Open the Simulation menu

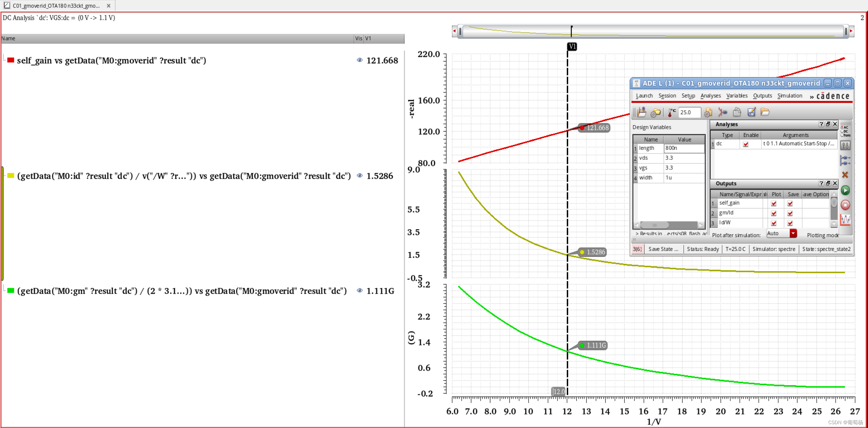789,96
